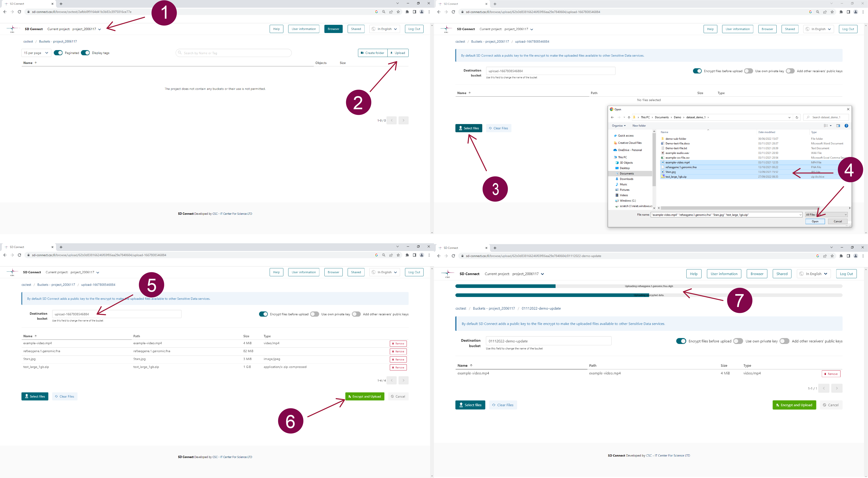This screenshot has height=478, width=868.
Task: Show the preview pane in the Open dialog
Action: [x=838, y=126]
